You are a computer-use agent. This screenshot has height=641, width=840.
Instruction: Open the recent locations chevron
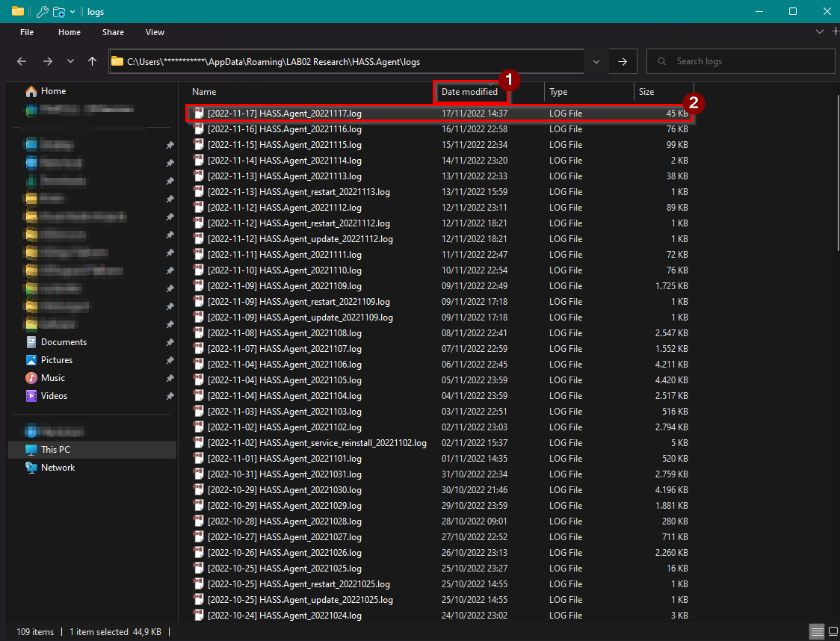click(x=70, y=61)
